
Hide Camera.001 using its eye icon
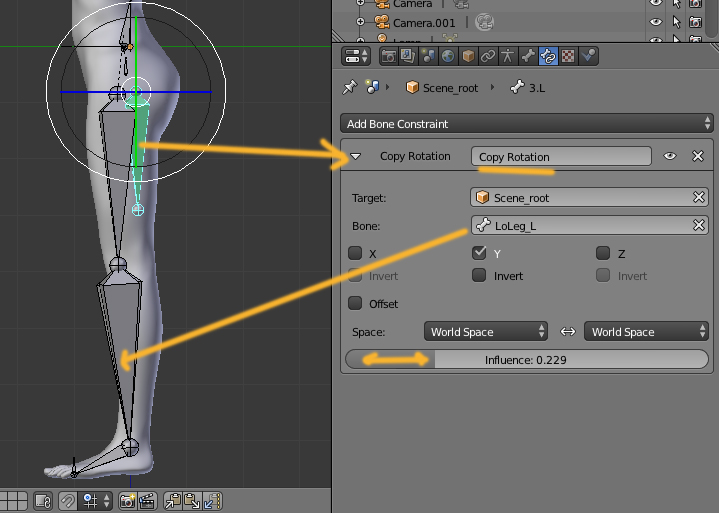(x=656, y=21)
